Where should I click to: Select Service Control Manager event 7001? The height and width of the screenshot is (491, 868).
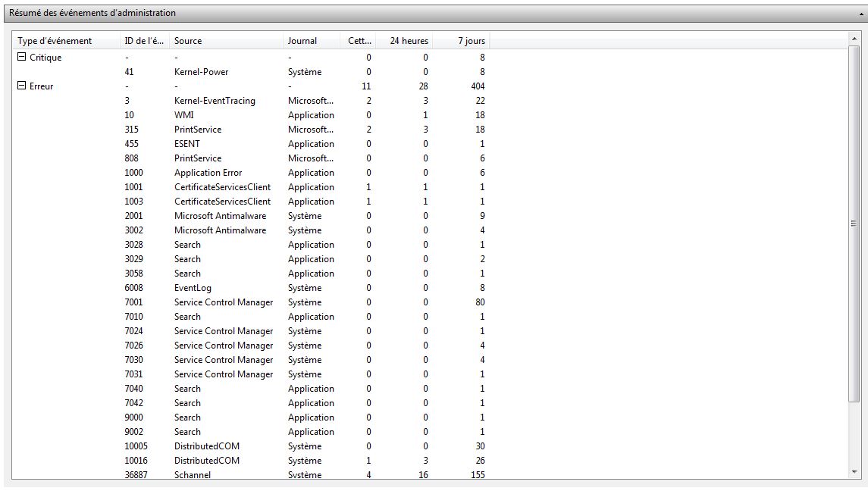pyautogui.click(x=223, y=302)
